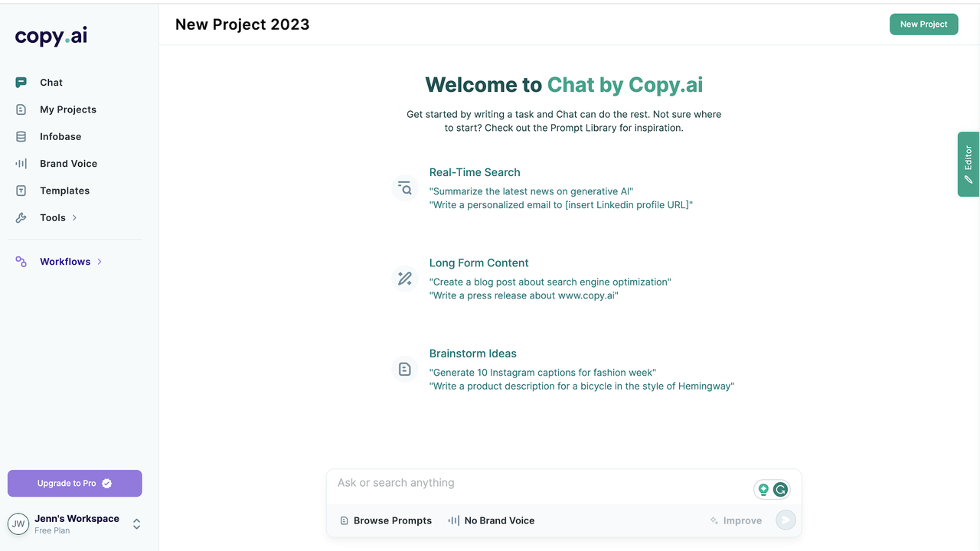
Task: Click Upgrade to Pro button
Action: [x=74, y=484]
